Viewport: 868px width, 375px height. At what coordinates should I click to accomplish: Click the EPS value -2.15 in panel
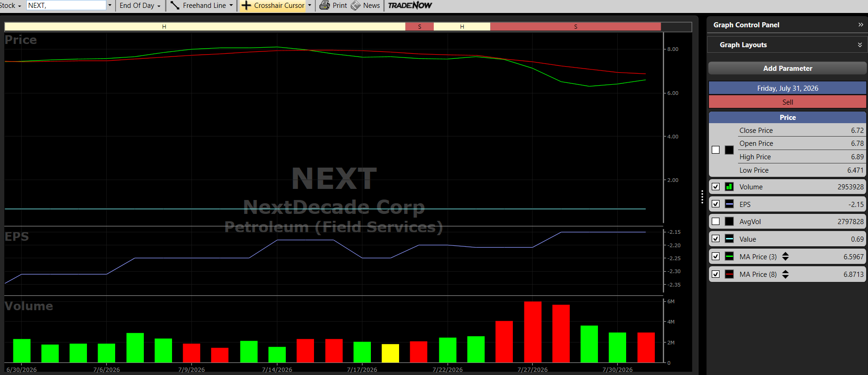(x=856, y=205)
